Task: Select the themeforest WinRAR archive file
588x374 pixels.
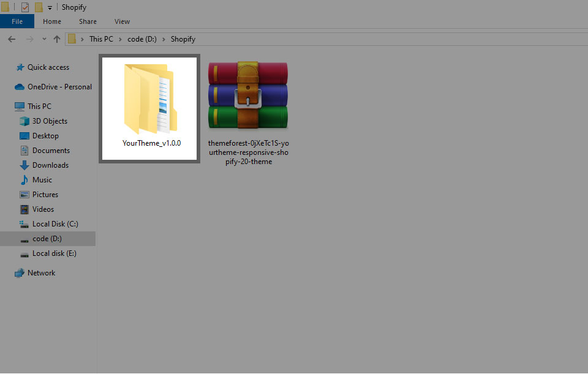Action: (x=248, y=113)
